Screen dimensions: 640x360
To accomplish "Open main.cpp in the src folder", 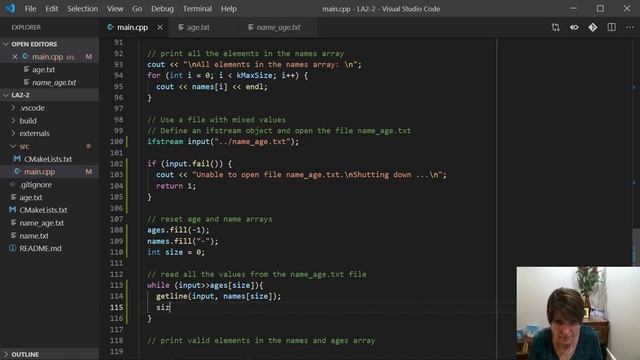I will 49,172.
